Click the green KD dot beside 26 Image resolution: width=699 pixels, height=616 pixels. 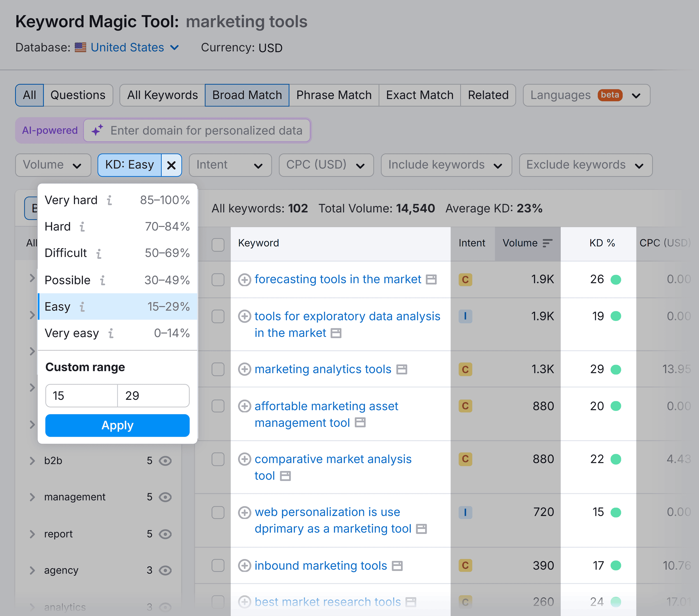(616, 279)
